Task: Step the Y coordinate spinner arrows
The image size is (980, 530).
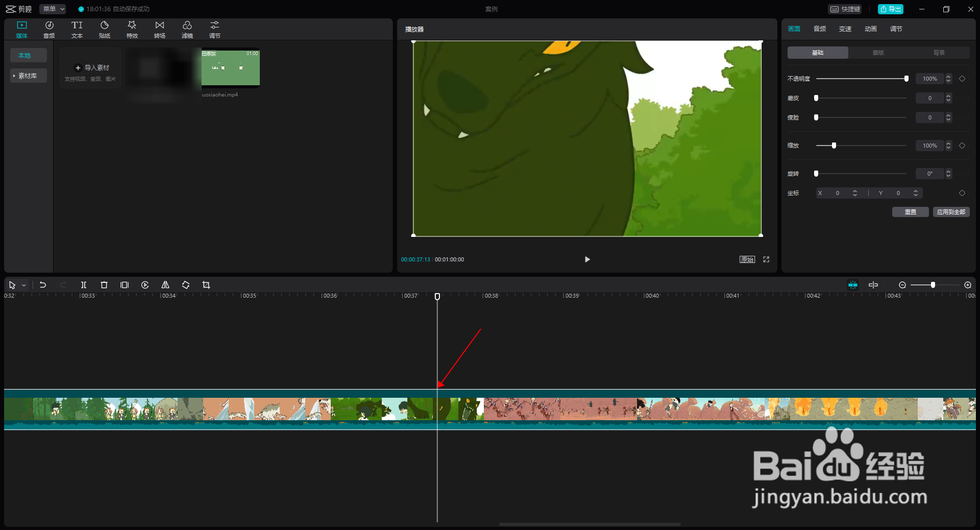Action: coord(916,193)
